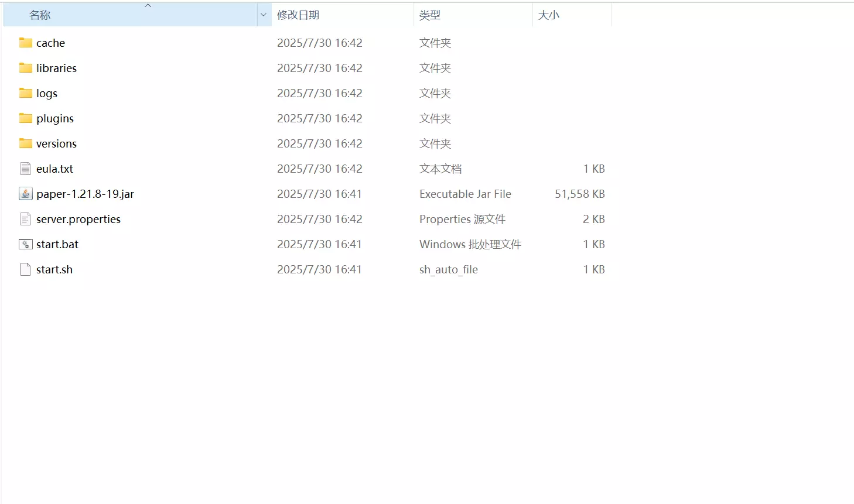
Task: Sort by the 类型 column header
Action: coord(473,15)
